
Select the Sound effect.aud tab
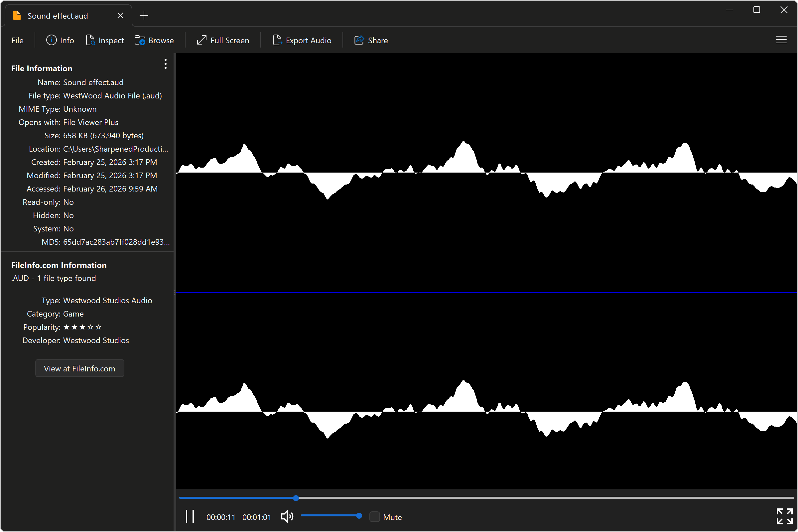pos(68,15)
